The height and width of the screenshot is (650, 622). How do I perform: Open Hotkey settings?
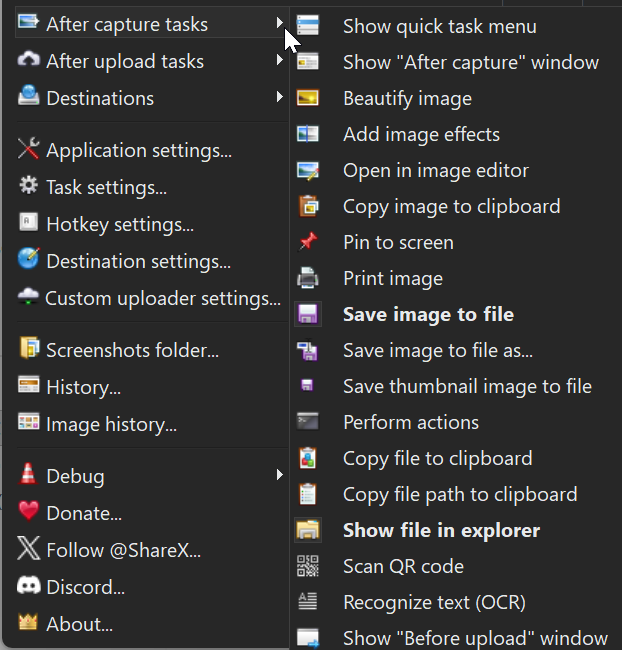119,224
